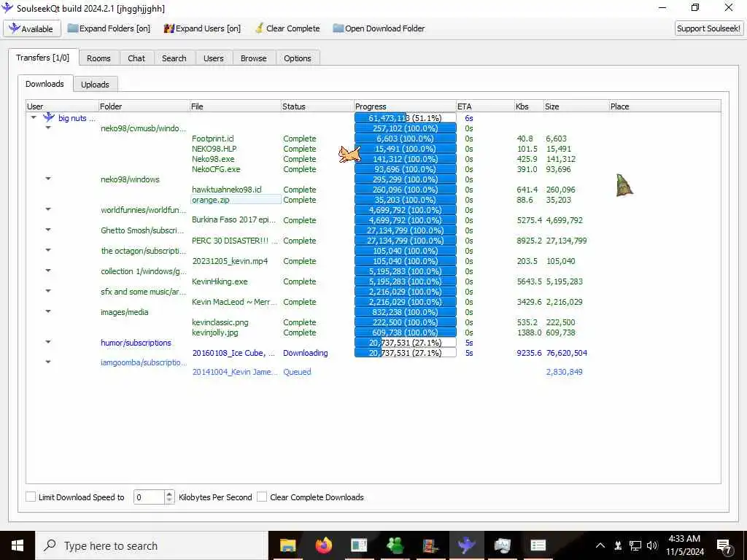Switch to the Transfers [1/0] tab
Screen dimensions: 747x560
point(43,58)
